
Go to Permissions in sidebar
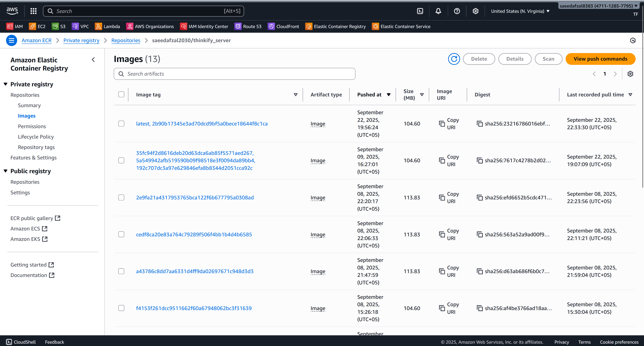(32, 126)
